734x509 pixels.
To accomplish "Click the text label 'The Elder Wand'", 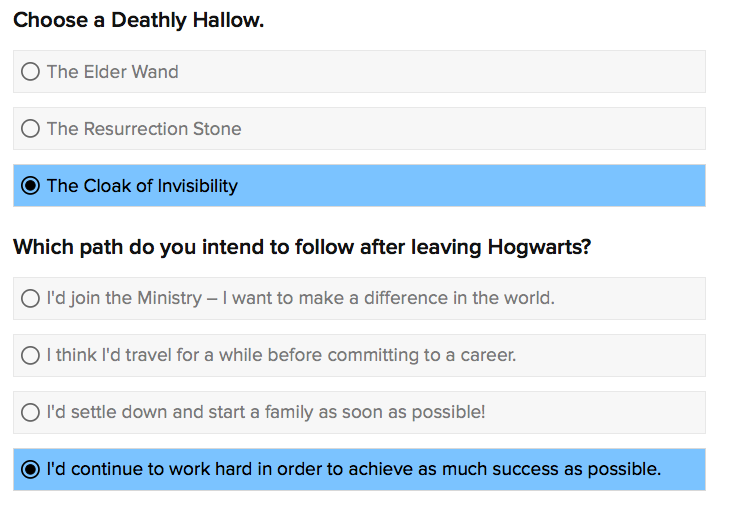I will click(x=112, y=72).
